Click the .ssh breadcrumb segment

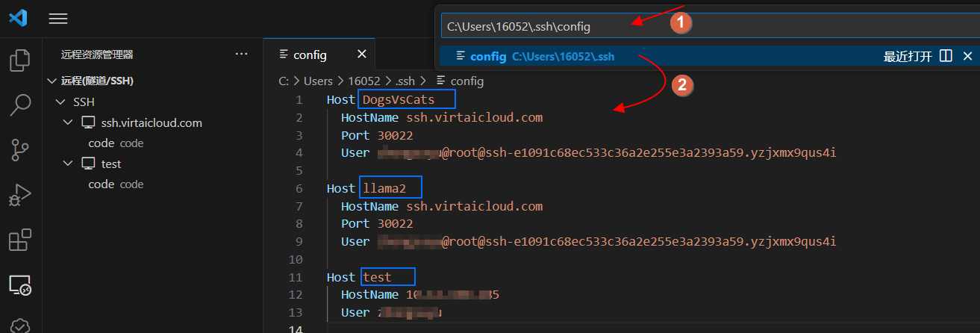(405, 81)
